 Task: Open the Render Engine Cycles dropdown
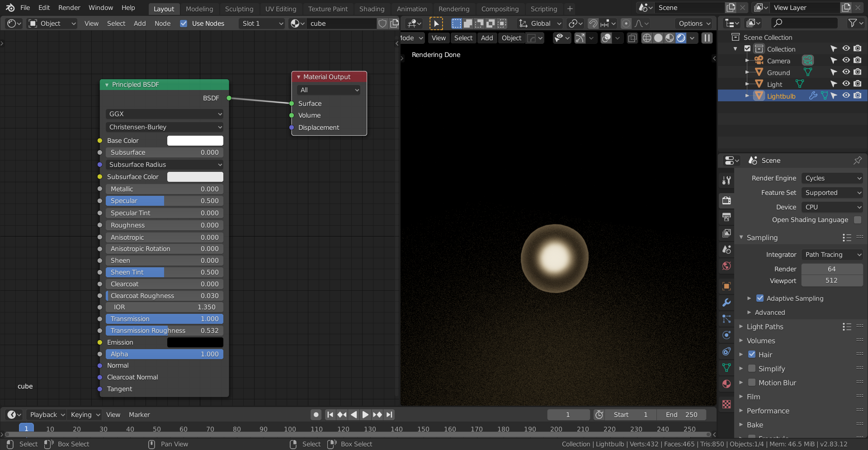tap(832, 178)
